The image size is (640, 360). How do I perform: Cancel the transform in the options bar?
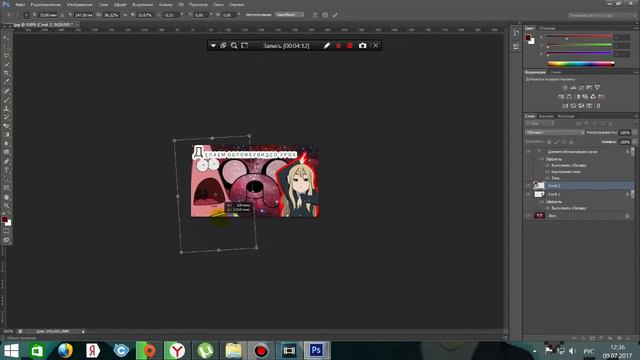(325, 15)
